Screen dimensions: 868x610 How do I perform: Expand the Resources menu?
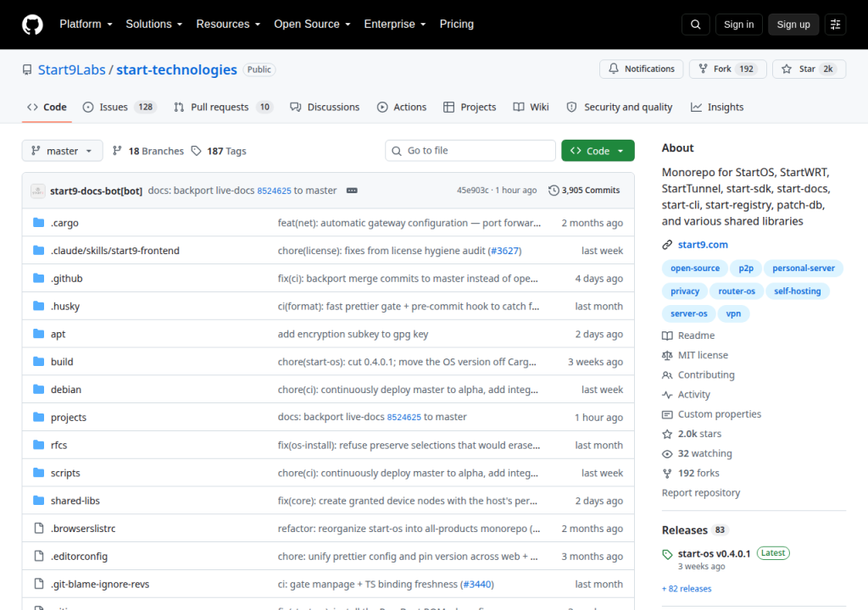228,25
